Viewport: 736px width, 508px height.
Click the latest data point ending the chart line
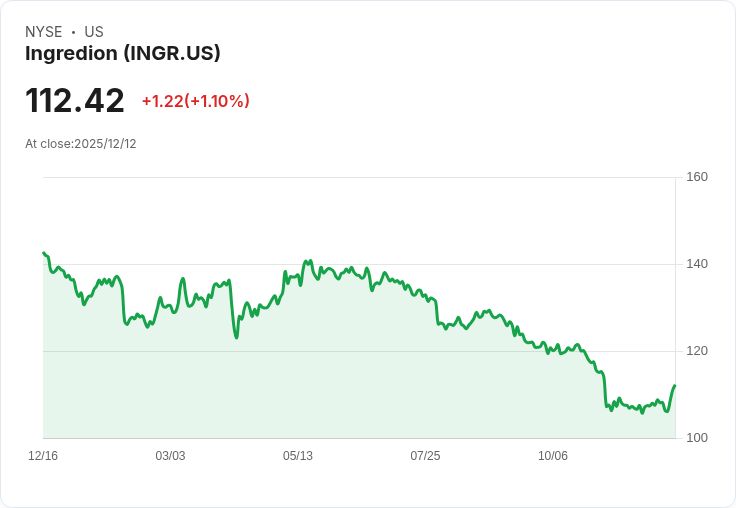(675, 385)
